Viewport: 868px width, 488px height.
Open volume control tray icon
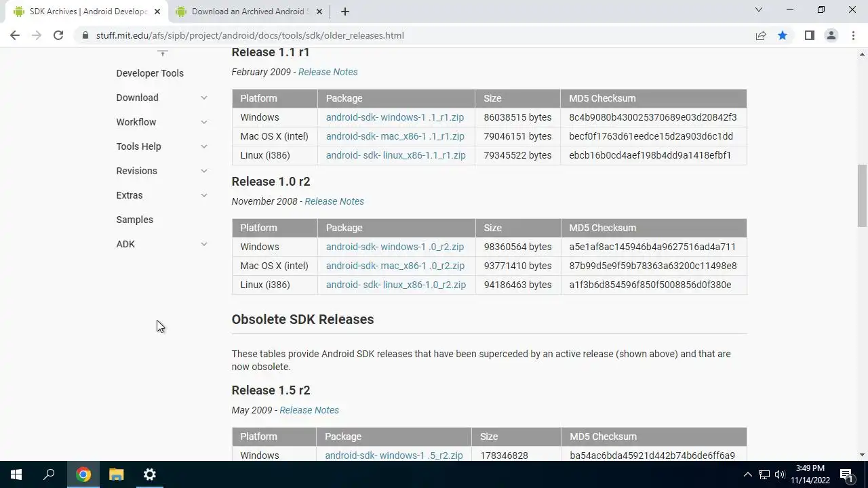point(780,474)
